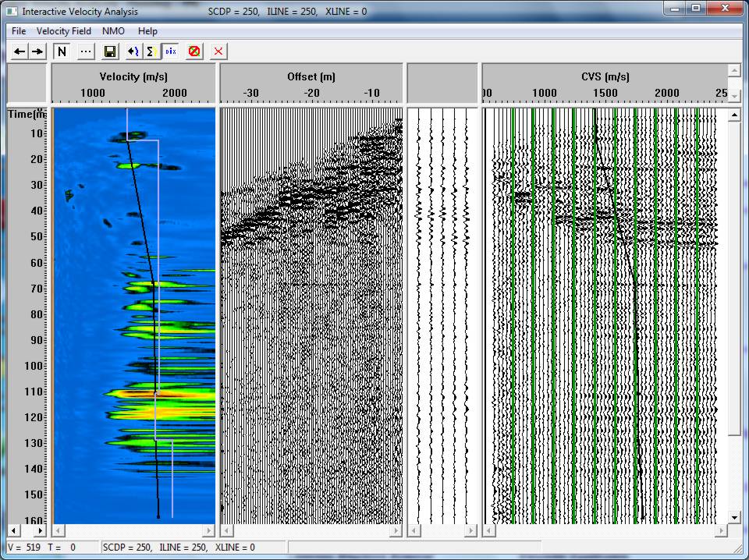749x560 pixels.
Task: Click right scroll arrow under the Velocity panel
Action: [209, 530]
